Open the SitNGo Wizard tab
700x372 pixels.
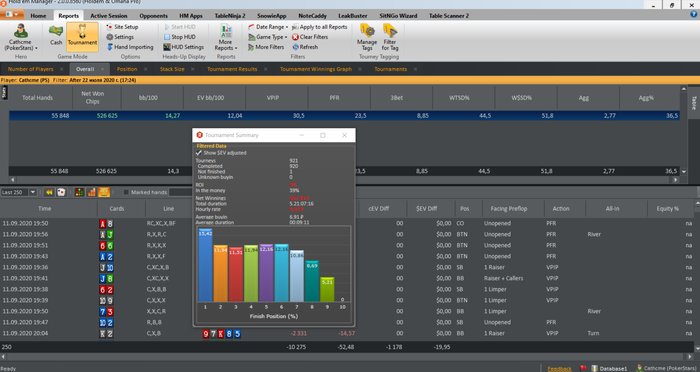[398, 16]
